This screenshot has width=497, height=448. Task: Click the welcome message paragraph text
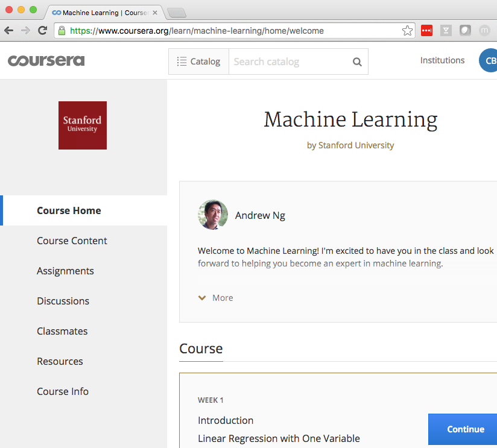[346, 257]
